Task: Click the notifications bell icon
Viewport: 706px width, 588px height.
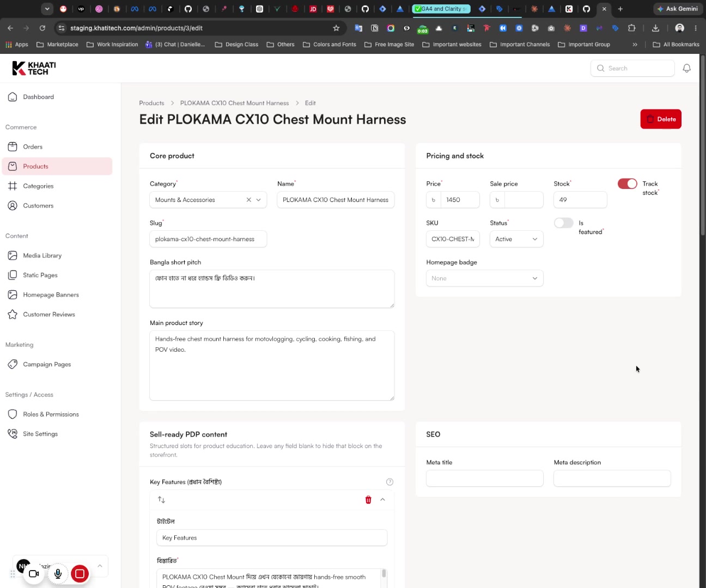Action: click(x=687, y=69)
